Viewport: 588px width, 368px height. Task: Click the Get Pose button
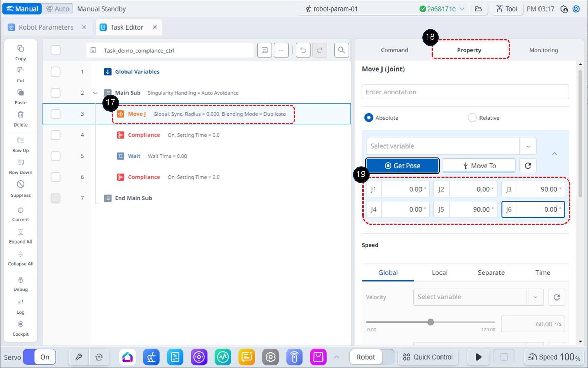pyautogui.click(x=402, y=166)
